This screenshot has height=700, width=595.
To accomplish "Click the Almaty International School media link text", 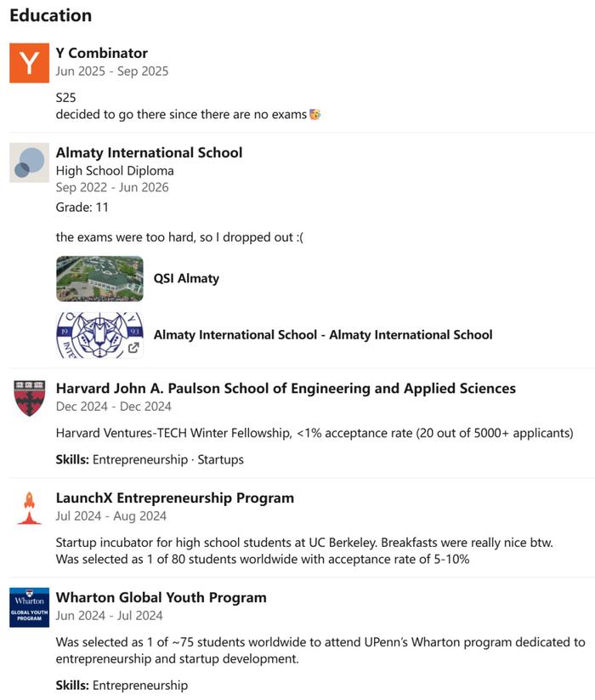I will [323, 335].
